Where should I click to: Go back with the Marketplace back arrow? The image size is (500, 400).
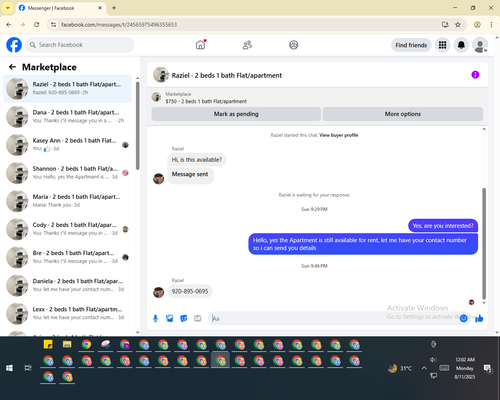(x=12, y=67)
